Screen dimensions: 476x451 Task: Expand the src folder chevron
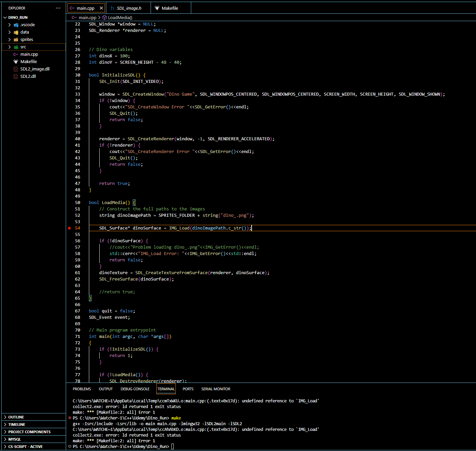coord(9,47)
